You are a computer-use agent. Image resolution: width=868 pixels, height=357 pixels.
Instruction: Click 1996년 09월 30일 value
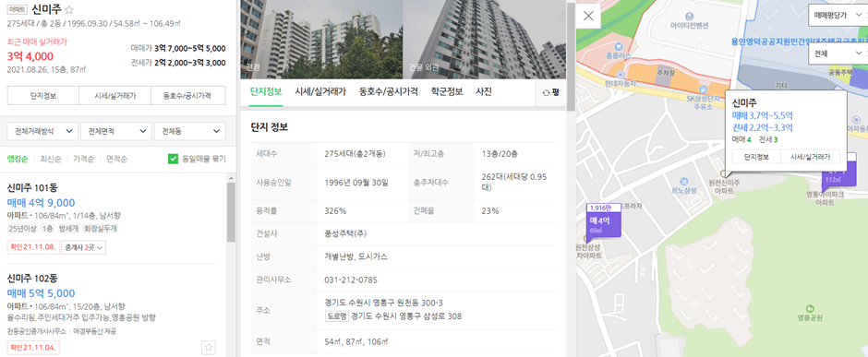[356, 182]
